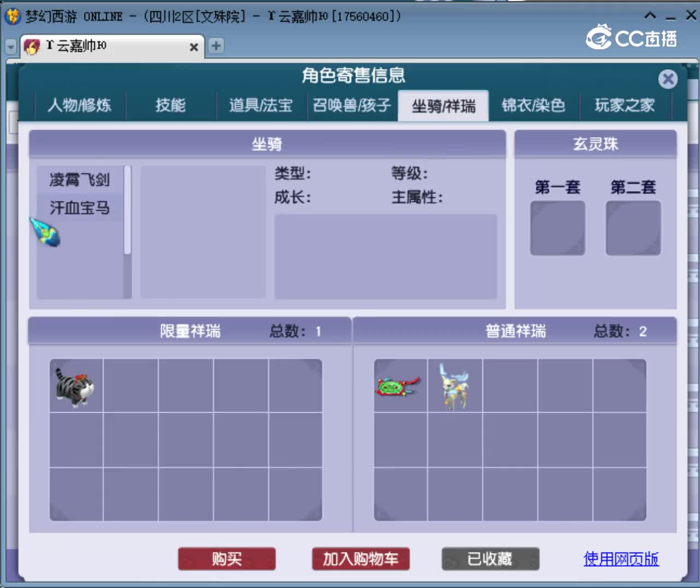Click the character avatar icon on tab
This screenshot has width=700, height=588.
32,46
